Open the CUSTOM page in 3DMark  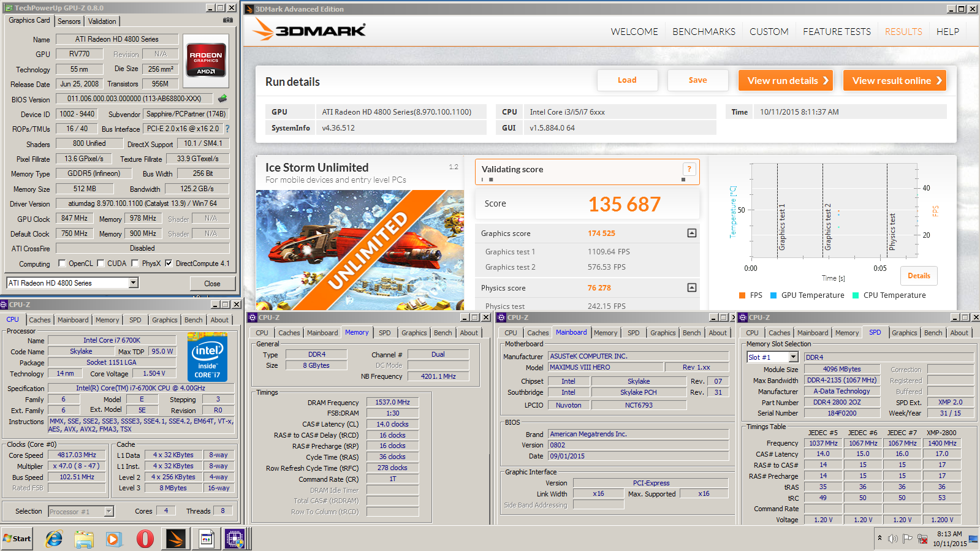[769, 31]
